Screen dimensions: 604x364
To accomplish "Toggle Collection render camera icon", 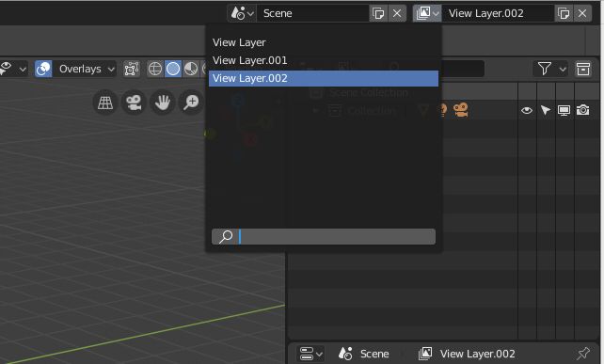I will (582, 111).
